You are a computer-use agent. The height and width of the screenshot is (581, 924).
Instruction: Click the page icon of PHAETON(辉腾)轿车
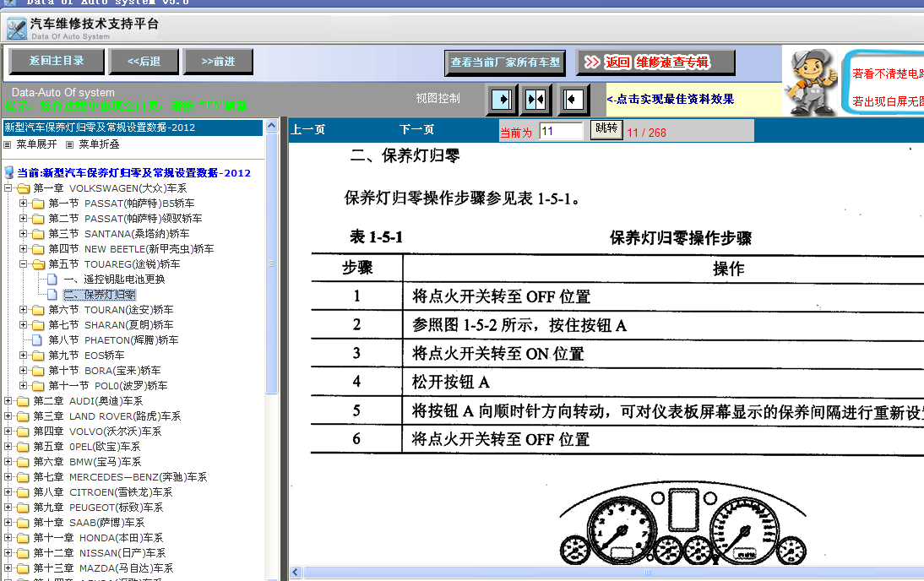(x=37, y=340)
